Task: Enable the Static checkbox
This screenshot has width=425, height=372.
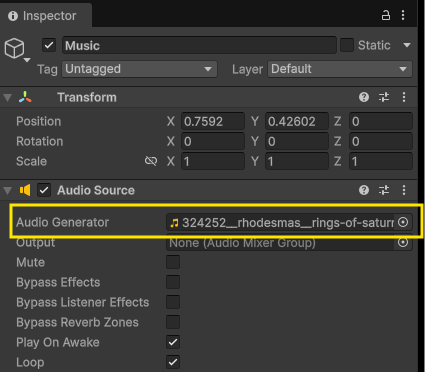Action: point(347,45)
